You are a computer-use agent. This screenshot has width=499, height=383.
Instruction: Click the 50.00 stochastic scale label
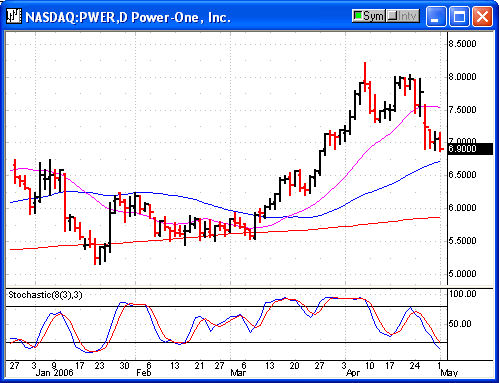click(460, 324)
